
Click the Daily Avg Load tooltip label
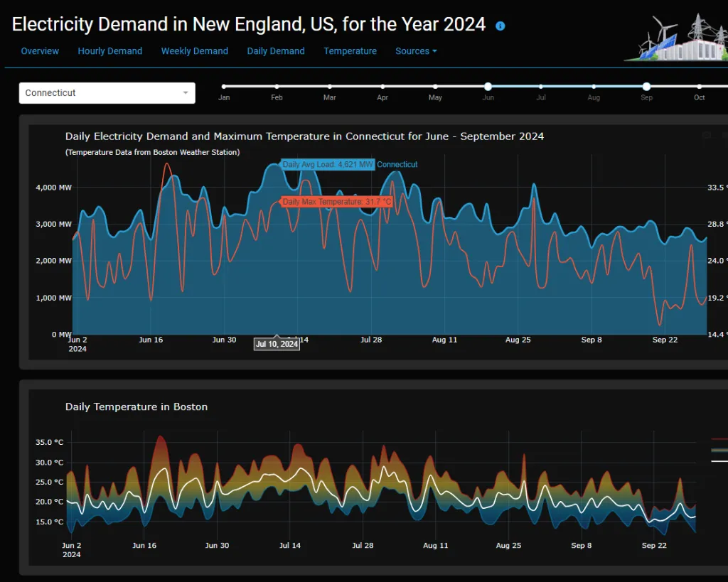tap(328, 165)
